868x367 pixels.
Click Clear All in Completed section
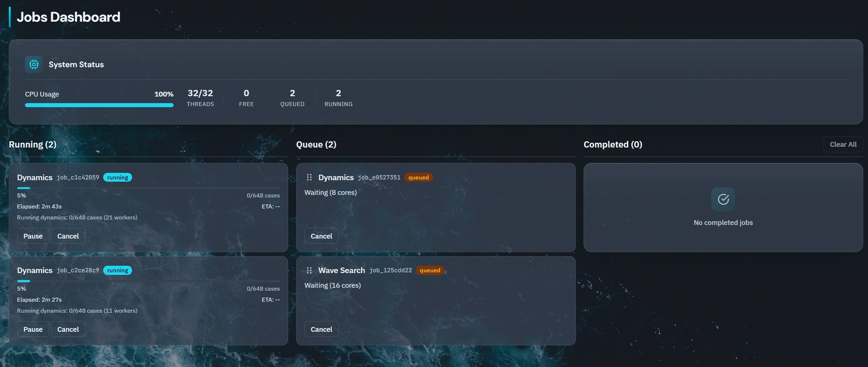tap(843, 144)
